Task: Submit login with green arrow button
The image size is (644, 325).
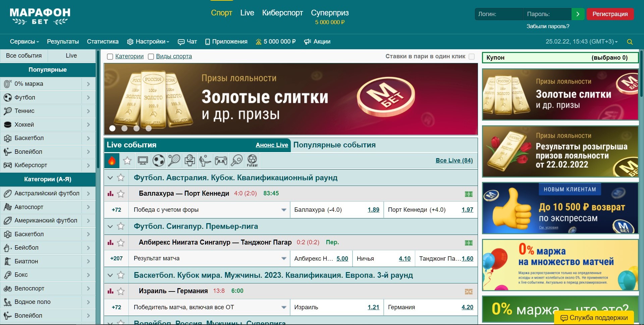Action: coord(578,14)
